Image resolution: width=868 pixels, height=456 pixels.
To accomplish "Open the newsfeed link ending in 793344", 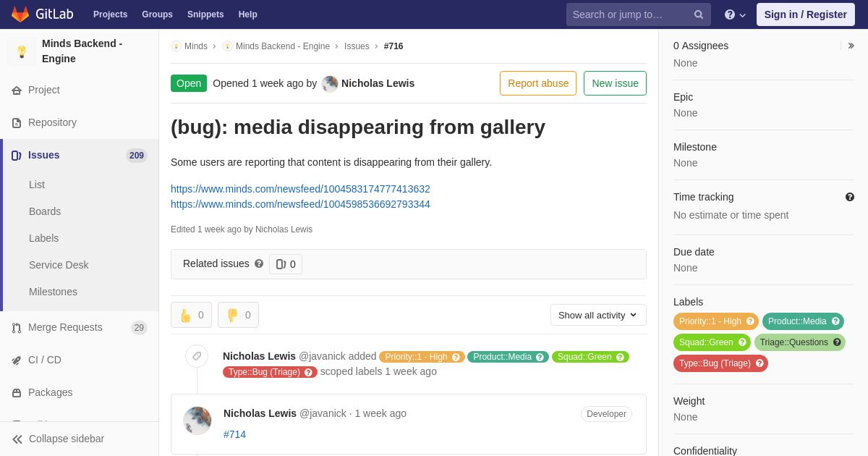I will 300,204.
